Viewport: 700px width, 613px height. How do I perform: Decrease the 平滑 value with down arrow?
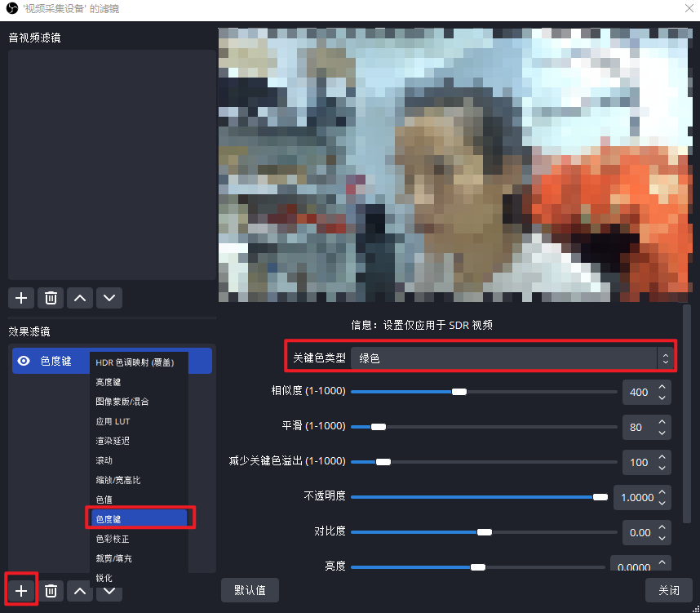662,433
